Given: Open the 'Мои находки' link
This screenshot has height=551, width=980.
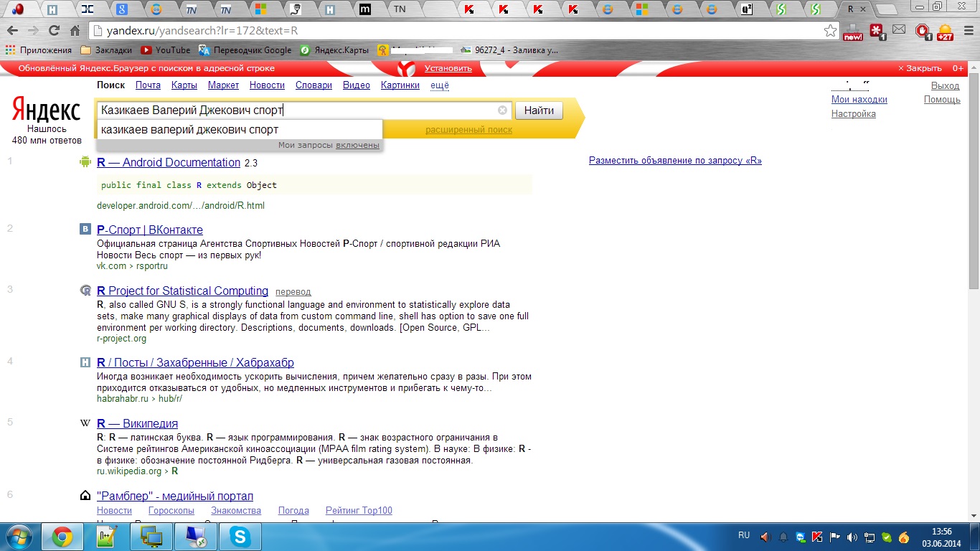Looking at the screenshot, I should [859, 100].
